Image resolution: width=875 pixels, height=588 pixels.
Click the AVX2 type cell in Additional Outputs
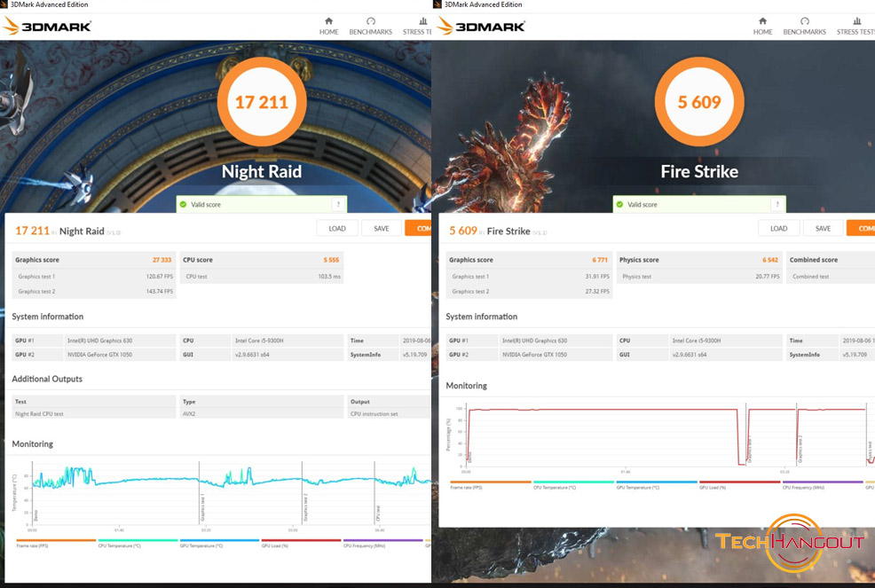point(189,414)
